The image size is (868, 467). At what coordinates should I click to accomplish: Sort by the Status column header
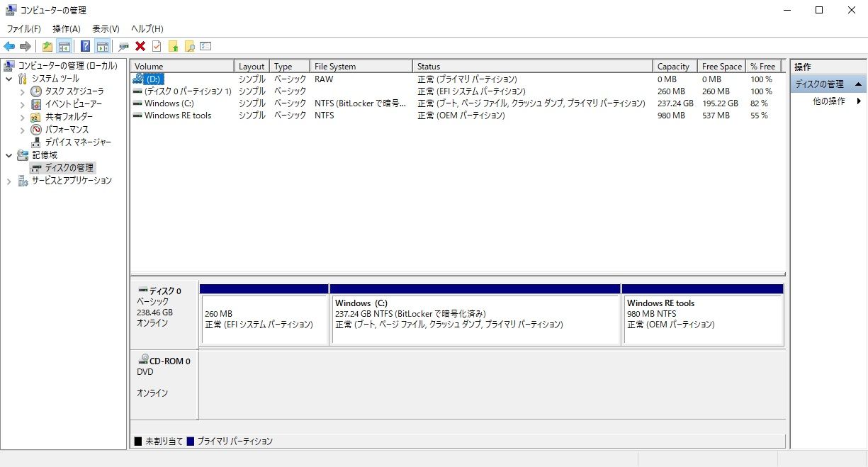[532, 66]
